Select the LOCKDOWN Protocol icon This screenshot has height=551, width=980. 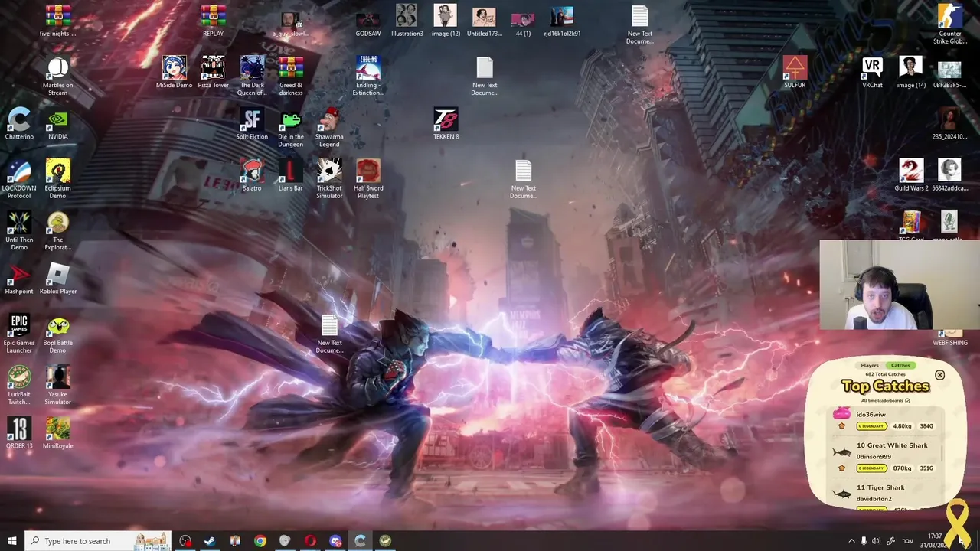coord(19,179)
